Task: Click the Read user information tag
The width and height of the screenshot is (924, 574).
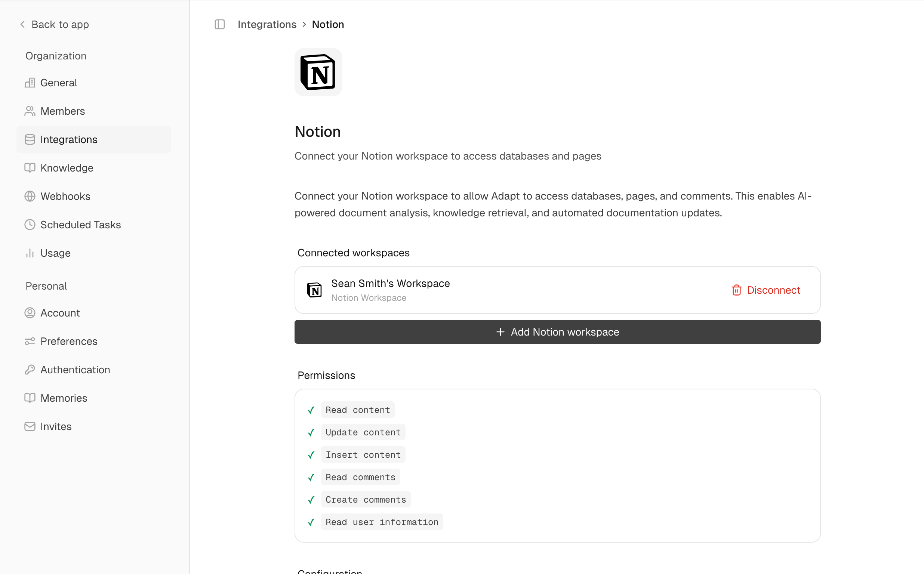Action: click(x=382, y=522)
